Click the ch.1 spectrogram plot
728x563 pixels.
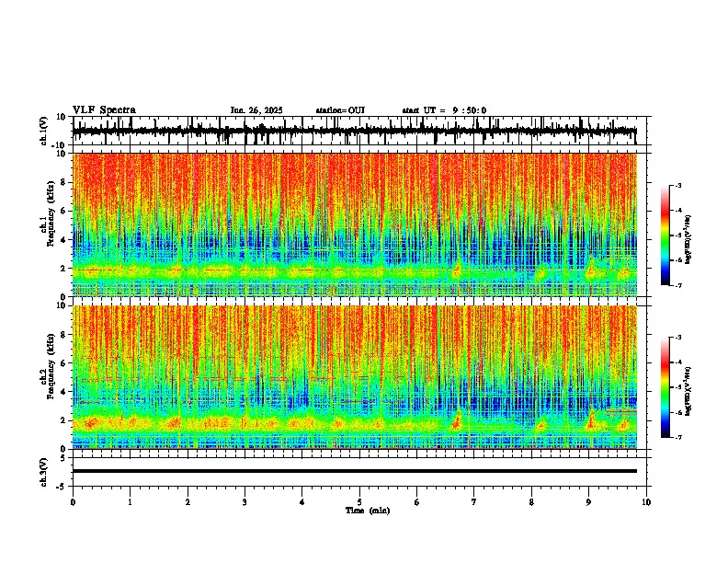tap(355, 224)
